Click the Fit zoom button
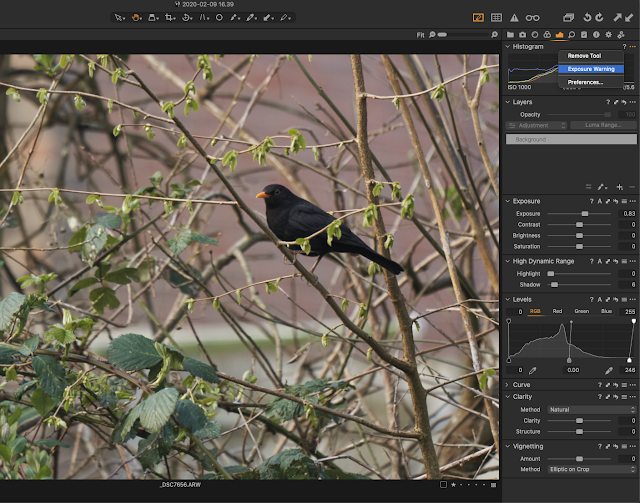The height and width of the screenshot is (503, 640). 420,35
